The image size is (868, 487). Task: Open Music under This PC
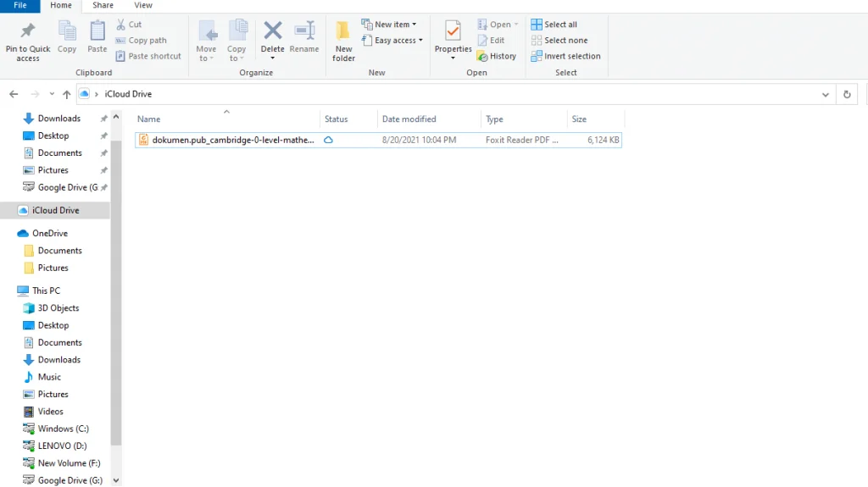49,377
